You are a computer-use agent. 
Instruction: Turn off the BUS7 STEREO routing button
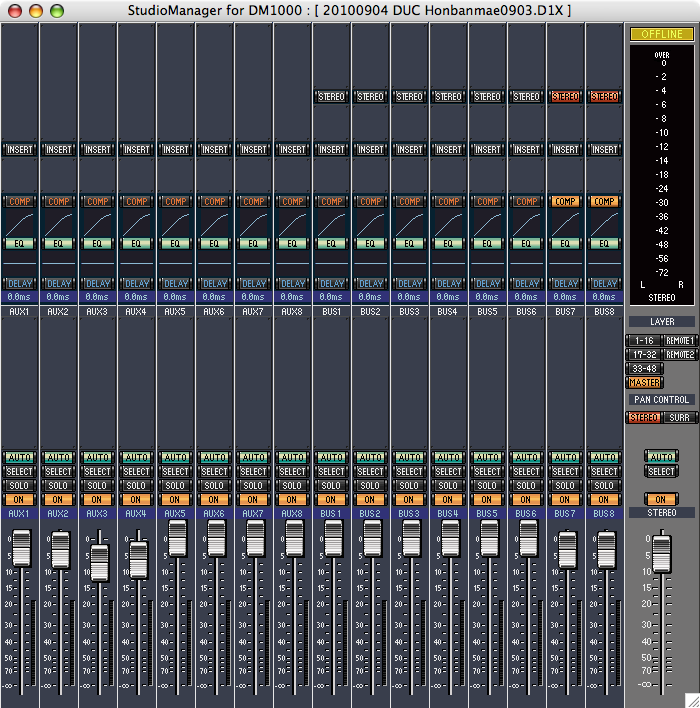565,97
